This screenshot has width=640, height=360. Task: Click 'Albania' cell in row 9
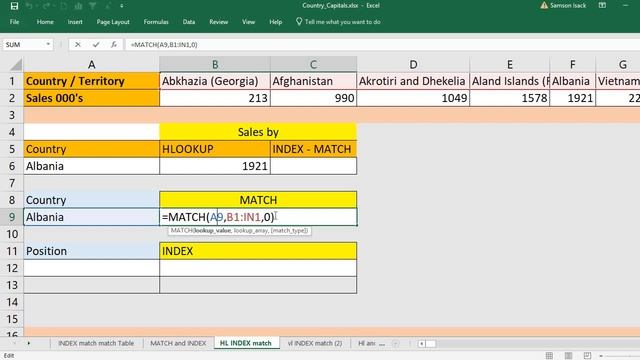tap(91, 217)
